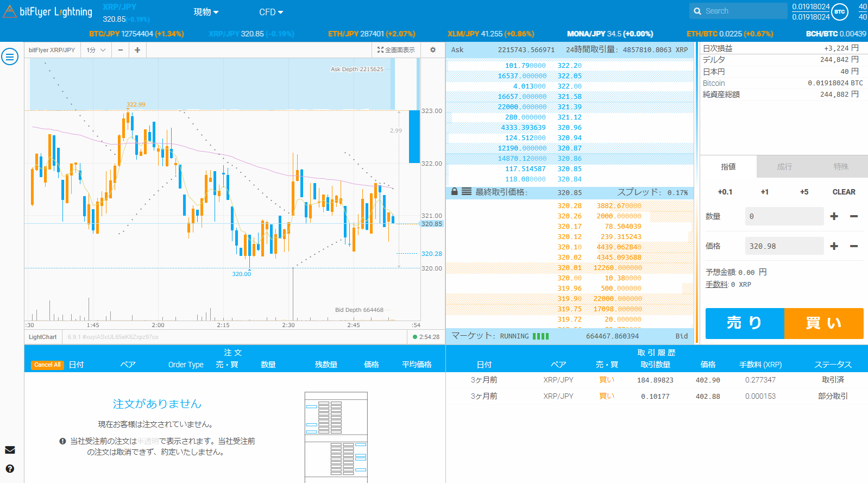This screenshot has width=868, height=483.
Task: Add +1 to quantity
Action: coord(765,192)
